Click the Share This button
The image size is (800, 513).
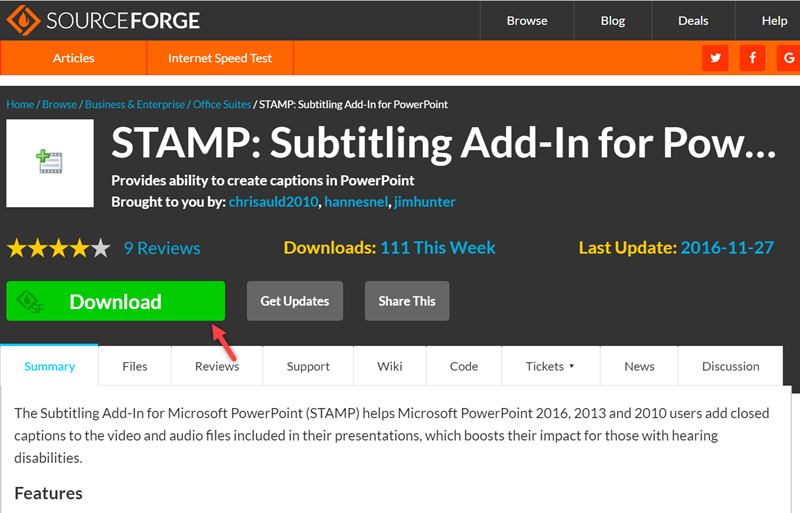tap(407, 301)
